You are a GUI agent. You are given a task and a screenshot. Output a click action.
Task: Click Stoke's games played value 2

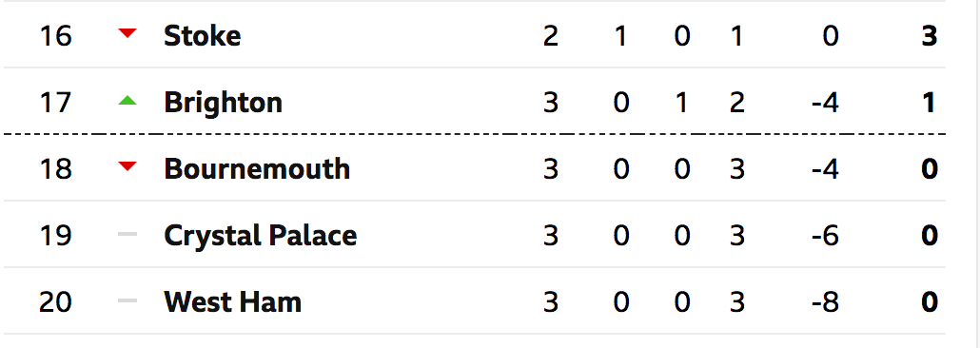(550, 36)
